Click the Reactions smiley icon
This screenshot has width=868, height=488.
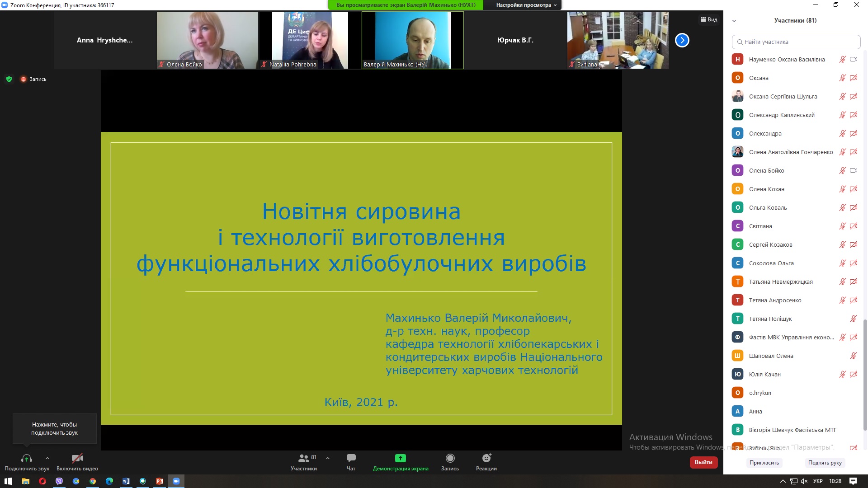coord(486,458)
